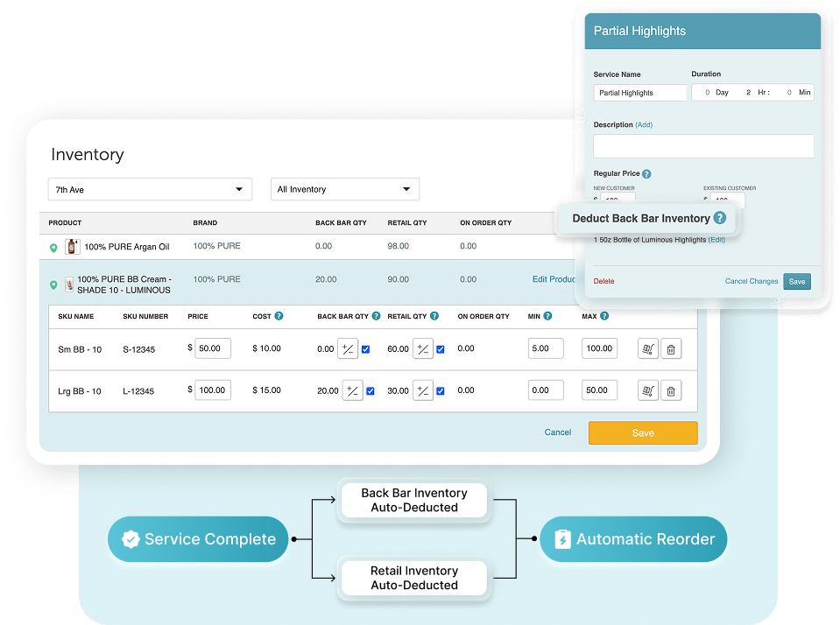Click Cancel link in the Inventory panel
This screenshot has height=625, width=840.
point(558,432)
